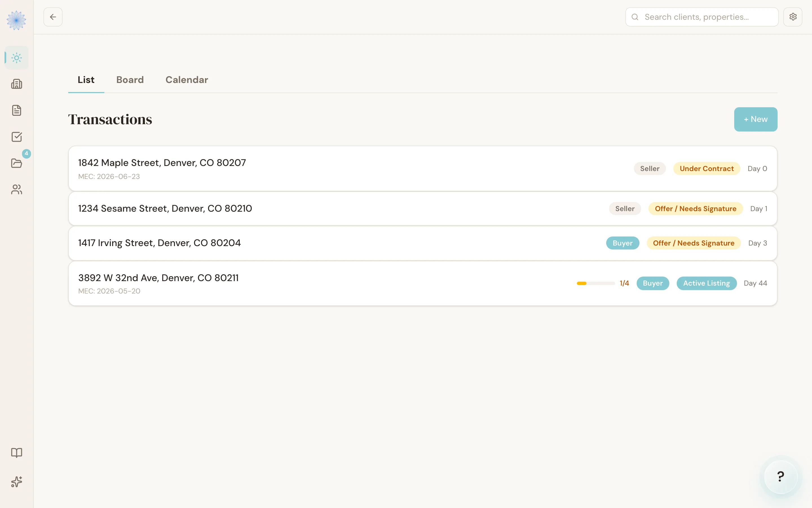This screenshot has height=508, width=812.
Task: Switch to the Calendar tab
Action: tap(187, 80)
